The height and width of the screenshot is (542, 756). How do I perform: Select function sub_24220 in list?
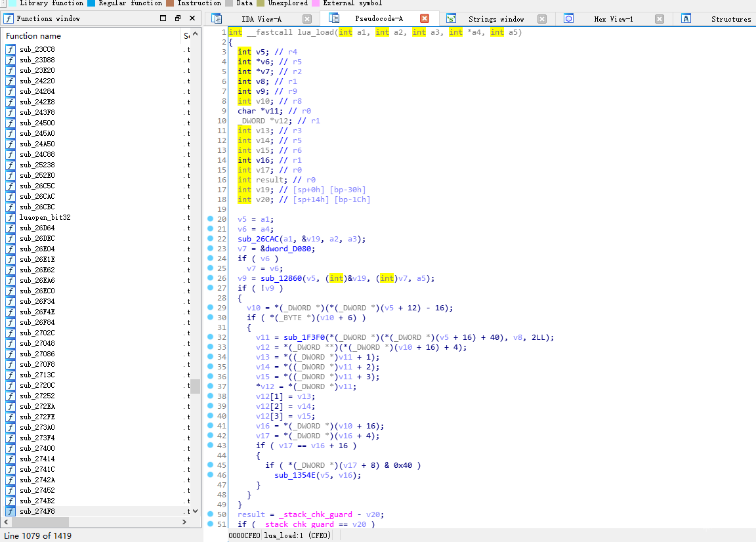coord(37,81)
